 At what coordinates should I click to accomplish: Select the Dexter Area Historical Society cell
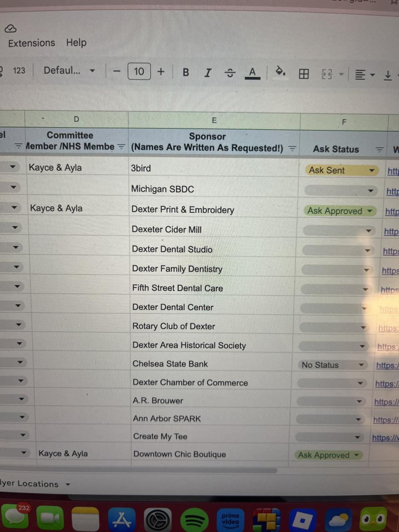[x=211, y=345]
